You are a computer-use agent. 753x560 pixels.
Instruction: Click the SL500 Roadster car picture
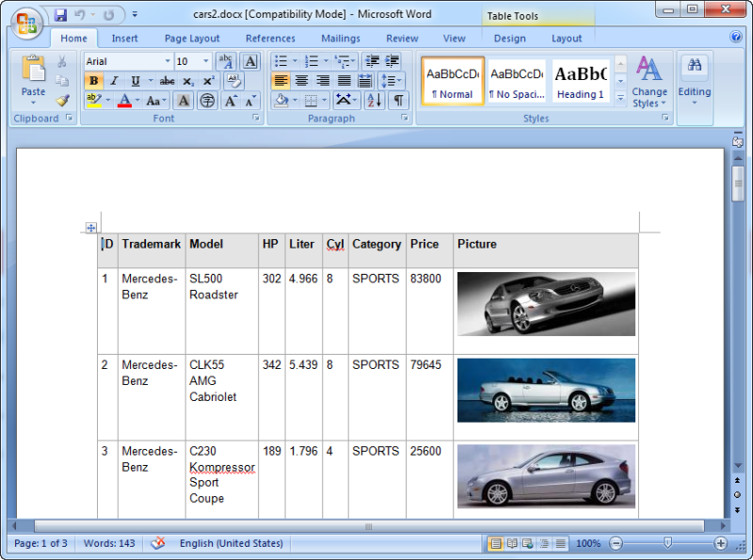click(546, 304)
